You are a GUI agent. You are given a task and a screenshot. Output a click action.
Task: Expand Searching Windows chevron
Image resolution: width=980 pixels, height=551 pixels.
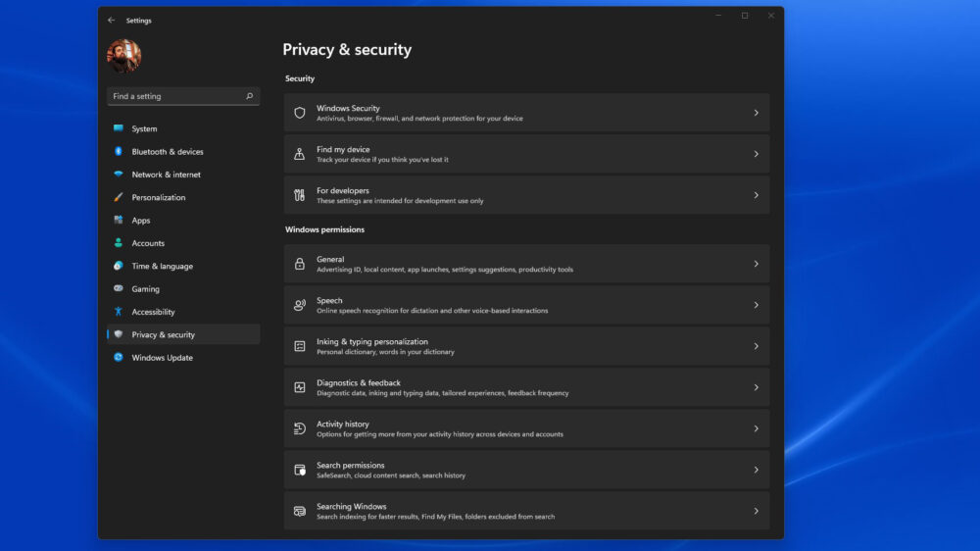pos(756,511)
